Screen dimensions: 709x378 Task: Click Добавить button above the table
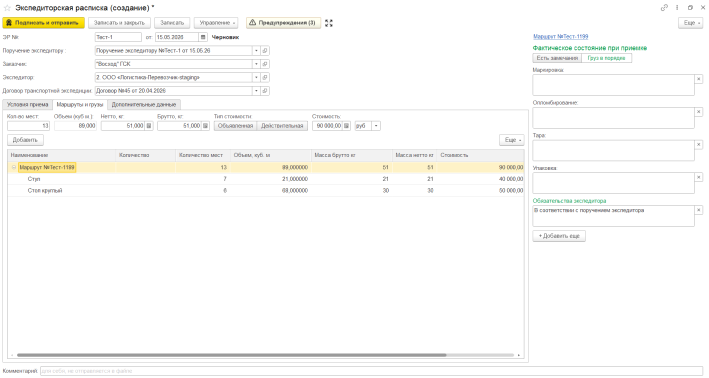point(25,140)
